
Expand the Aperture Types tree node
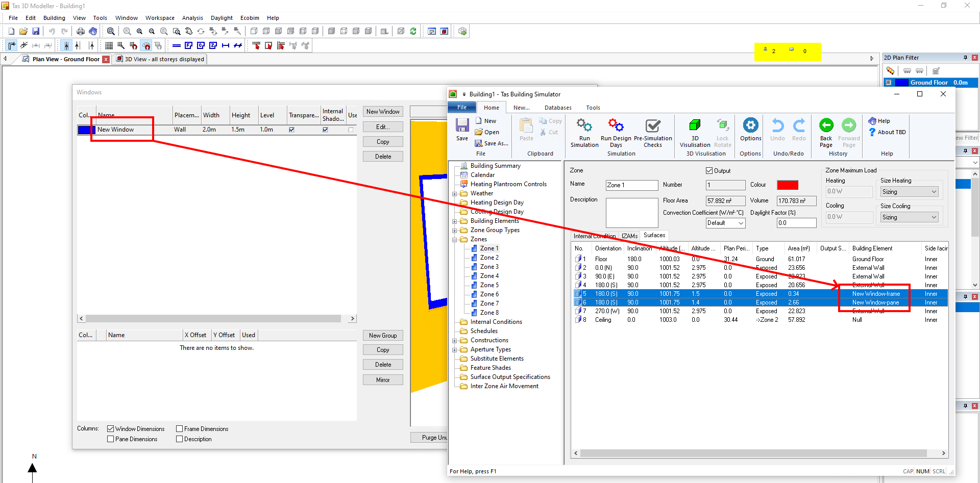coord(454,350)
